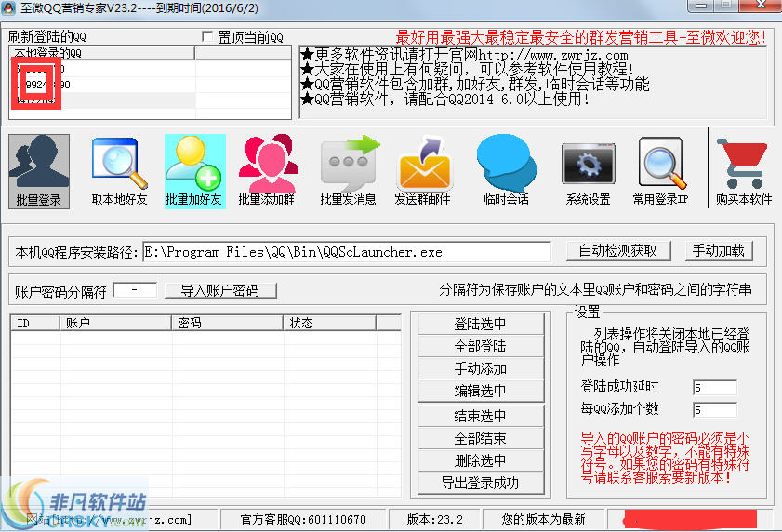Select the 取本地好友 magnifier icon
Screen dimensions: 782x532
tap(119, 171)
